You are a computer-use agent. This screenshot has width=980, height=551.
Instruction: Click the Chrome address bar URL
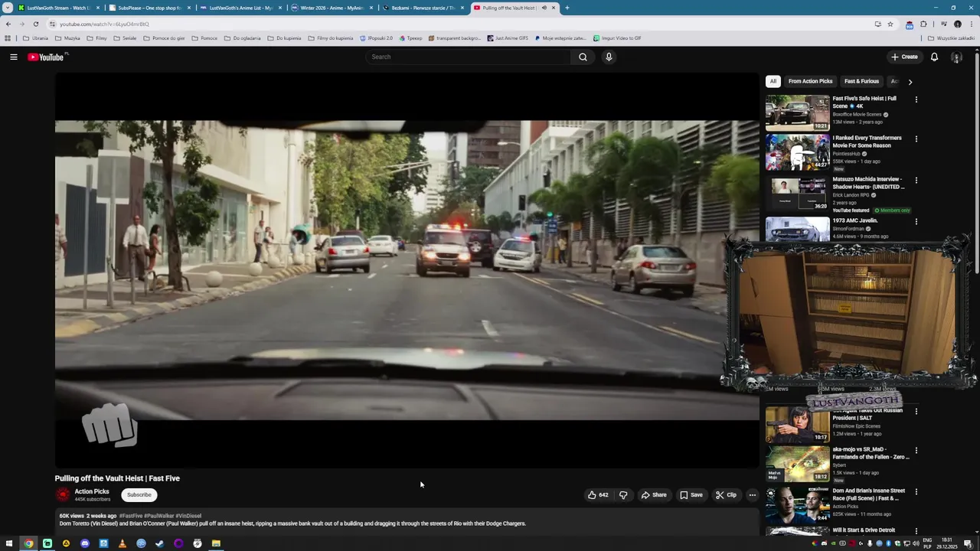coord(105,24)
